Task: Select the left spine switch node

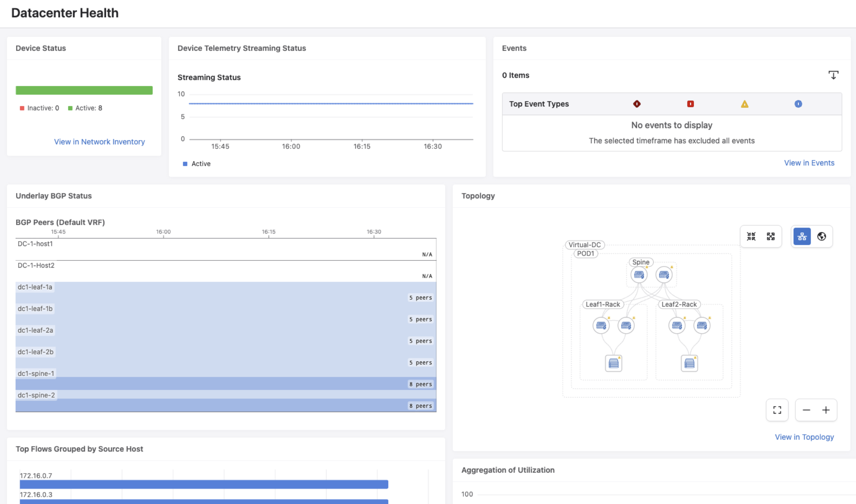Action: tap(639, 275)
